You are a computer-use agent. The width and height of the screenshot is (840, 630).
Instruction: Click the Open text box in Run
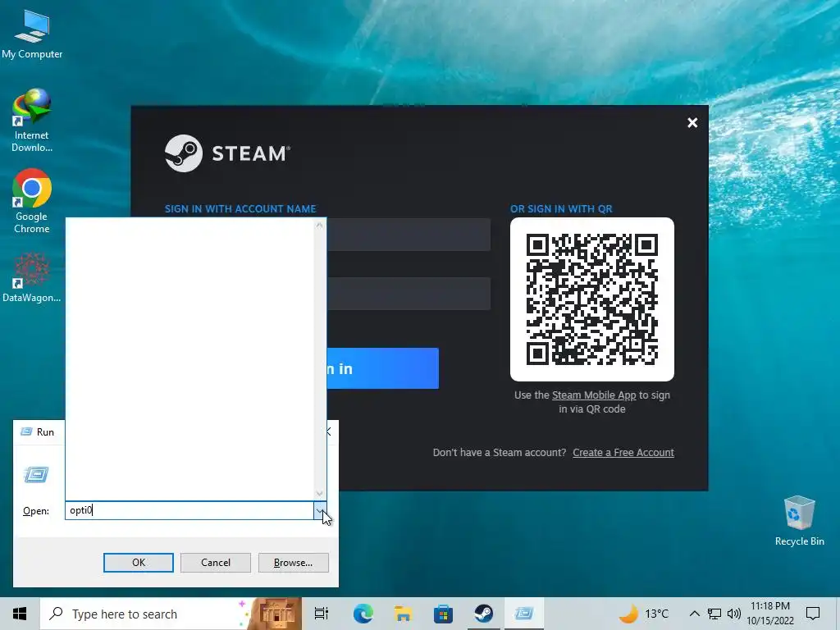click(x=189, y=510)
